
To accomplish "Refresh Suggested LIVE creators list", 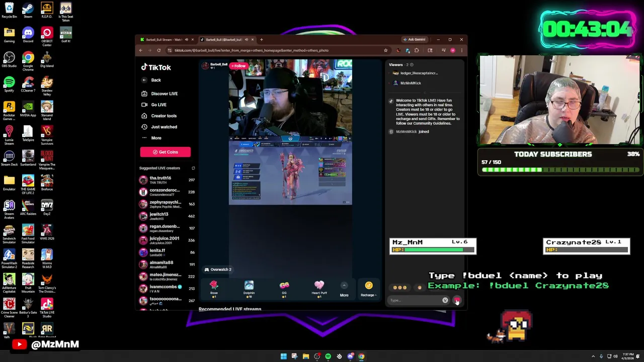I will pos(193,168).
